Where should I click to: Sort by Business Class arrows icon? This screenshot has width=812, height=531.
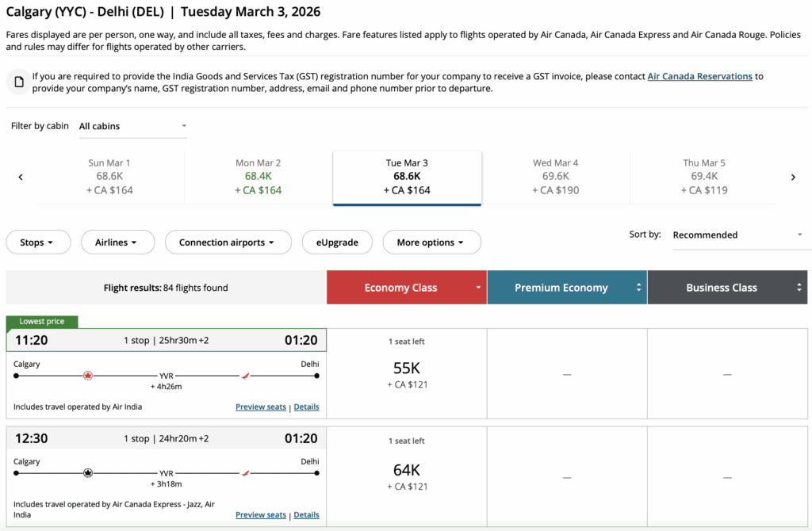point(799,288)
